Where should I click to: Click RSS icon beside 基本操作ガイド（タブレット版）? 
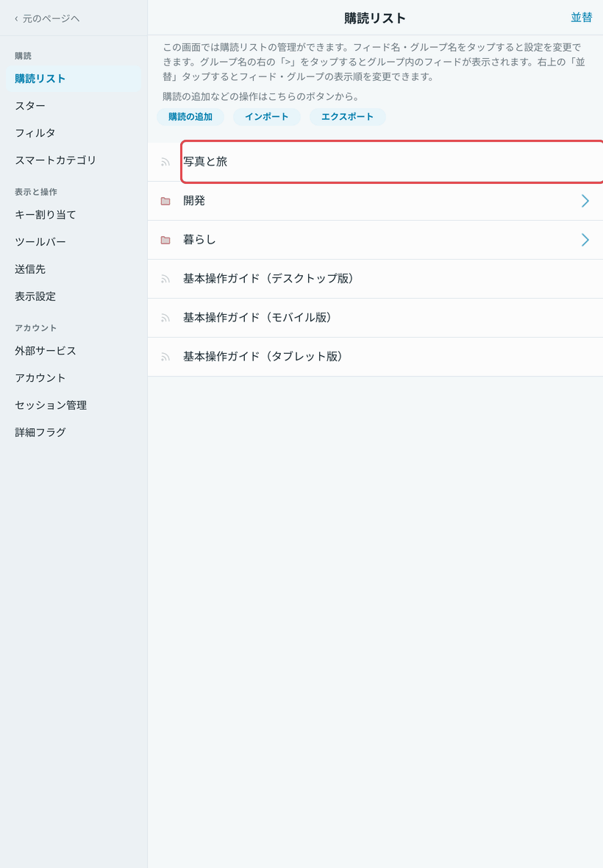pos(165,357)
